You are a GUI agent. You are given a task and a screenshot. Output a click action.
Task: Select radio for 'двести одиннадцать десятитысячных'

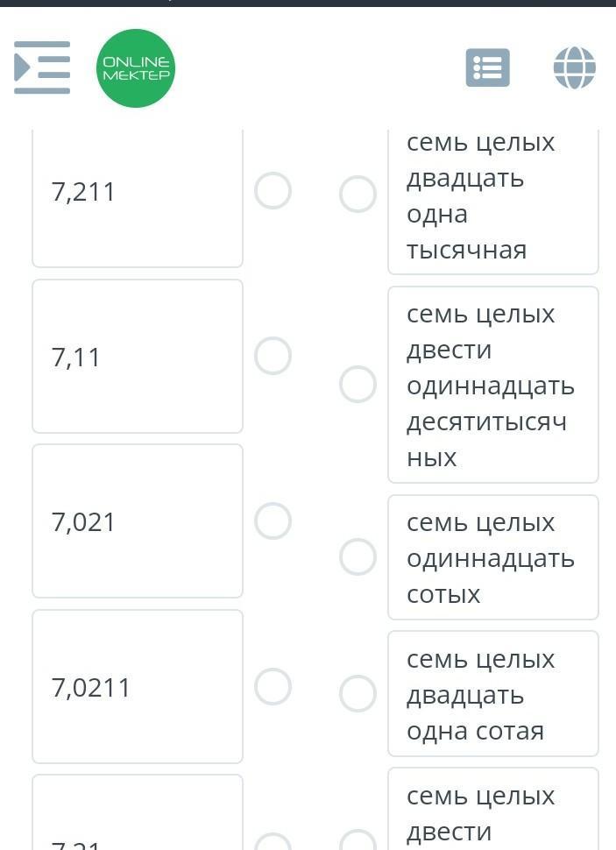358,385
